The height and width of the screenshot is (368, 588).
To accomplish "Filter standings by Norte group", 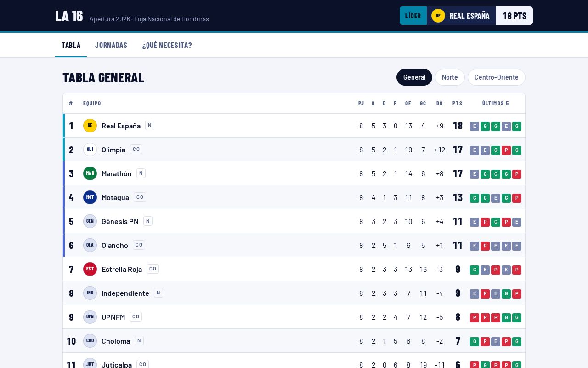I will coord(450,77).
